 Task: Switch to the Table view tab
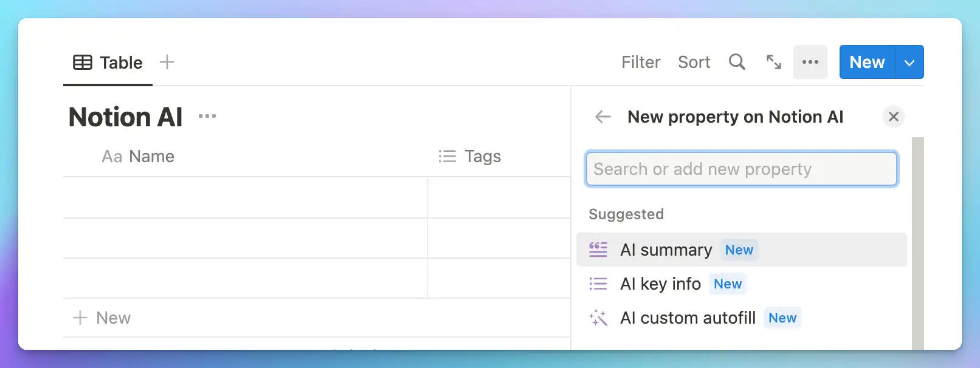(108, 63)
